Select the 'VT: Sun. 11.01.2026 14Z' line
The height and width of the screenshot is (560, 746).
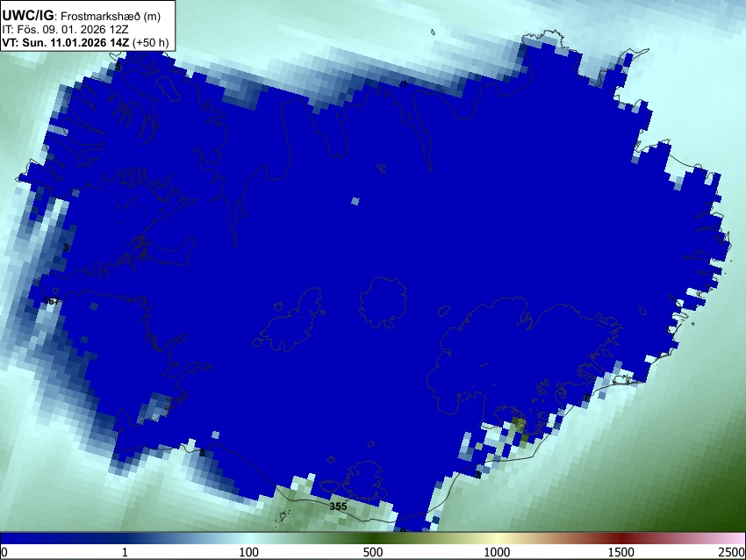point(65,42)
